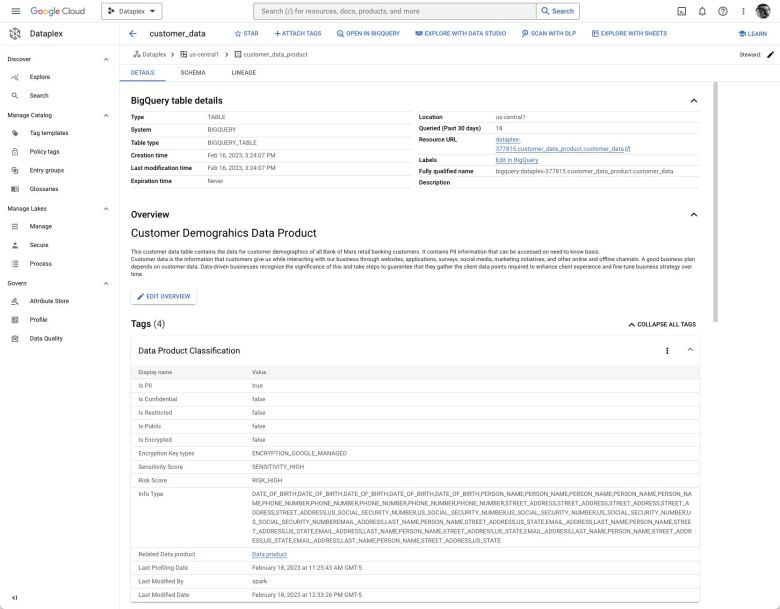
Task: Open the main hamburger navigation menu
Action: point(14,11)
